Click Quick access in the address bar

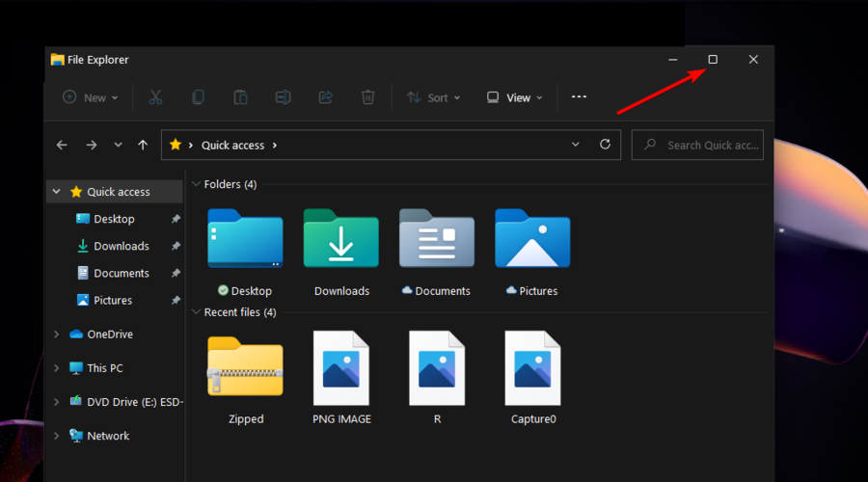click(x=232, y=146)
